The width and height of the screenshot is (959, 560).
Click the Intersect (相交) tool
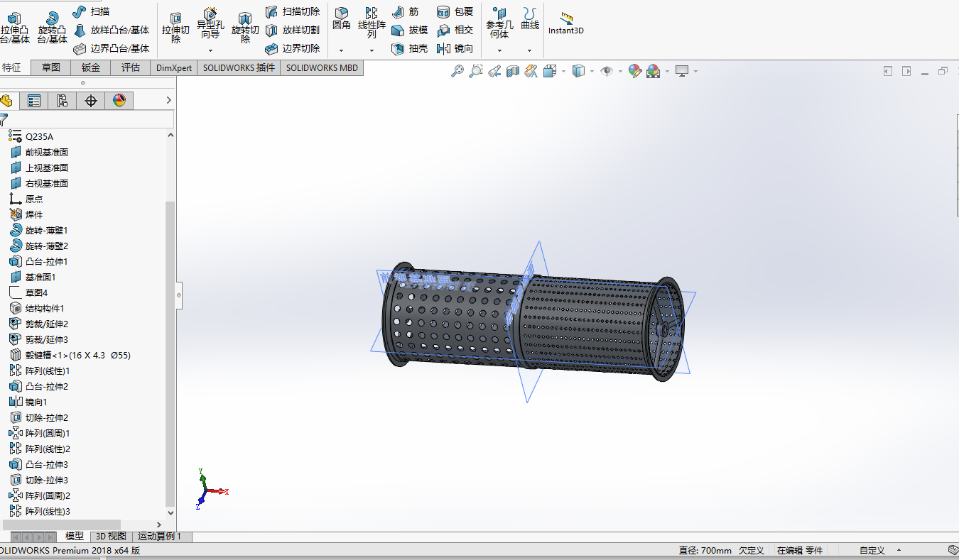[x=455, y=30]
